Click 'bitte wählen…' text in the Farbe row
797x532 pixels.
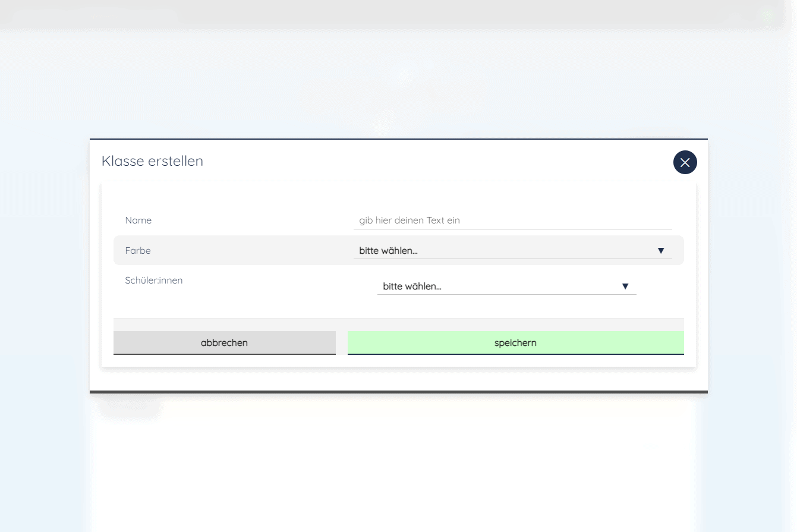388,251
